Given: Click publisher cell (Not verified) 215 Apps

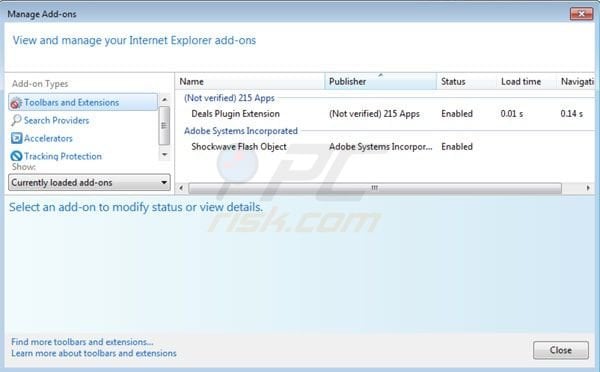Looking at the screenshot, I should pyautogui.click(x=374, y=114).
